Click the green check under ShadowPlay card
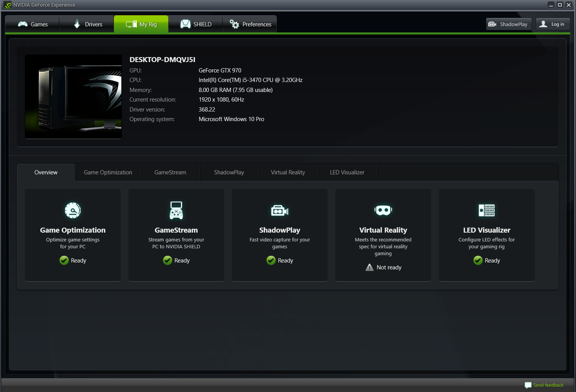The image size is (576, 392). click(271, 261)
